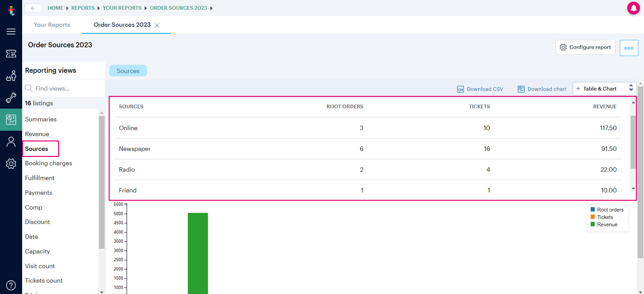Click the REPORTS breadcrumb

83,8
